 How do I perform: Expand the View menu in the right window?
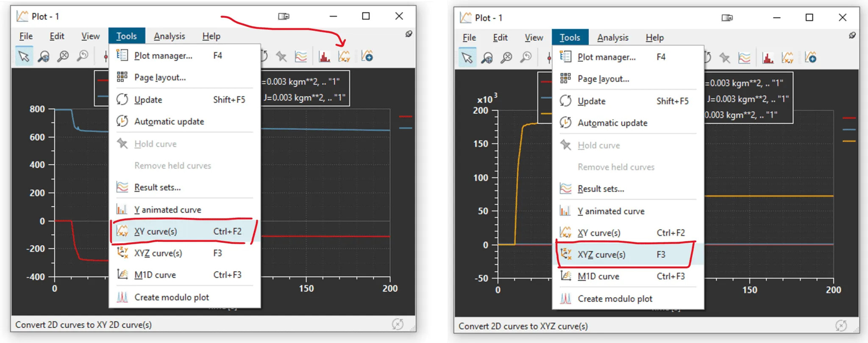tap(534, 38)
